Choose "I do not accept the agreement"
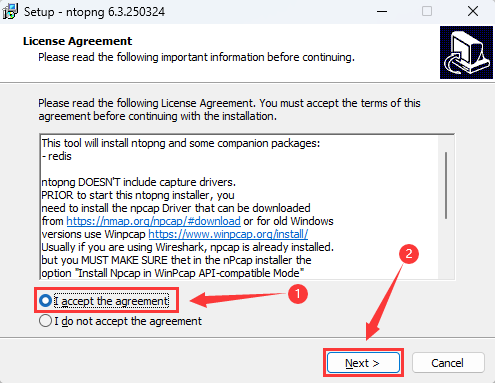 [x=45, y=321]
